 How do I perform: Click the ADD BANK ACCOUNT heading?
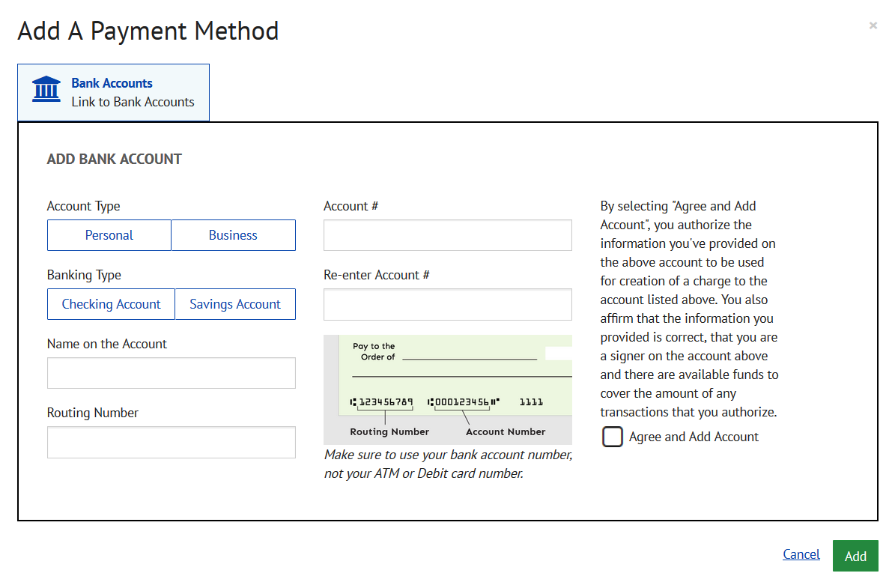[x=114, y=160]
